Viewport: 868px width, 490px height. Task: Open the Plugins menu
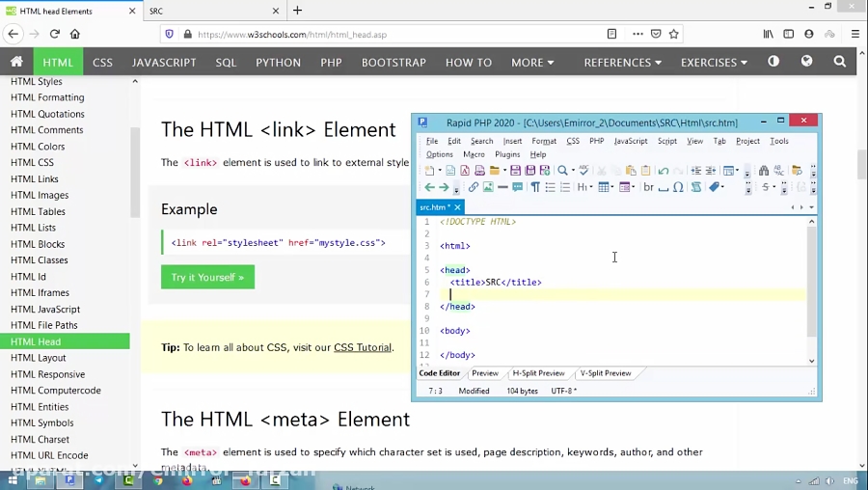(x=507, y=154)
